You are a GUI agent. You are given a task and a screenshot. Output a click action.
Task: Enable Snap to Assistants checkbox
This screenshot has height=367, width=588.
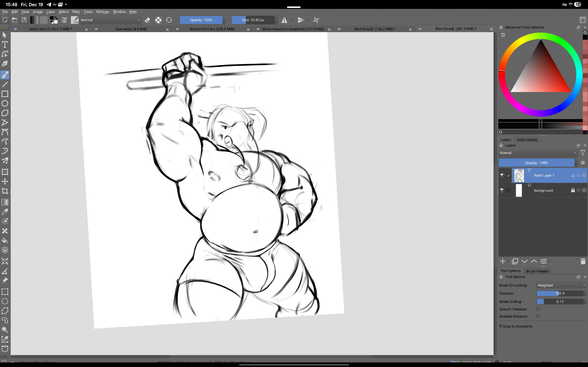(501, 326)
